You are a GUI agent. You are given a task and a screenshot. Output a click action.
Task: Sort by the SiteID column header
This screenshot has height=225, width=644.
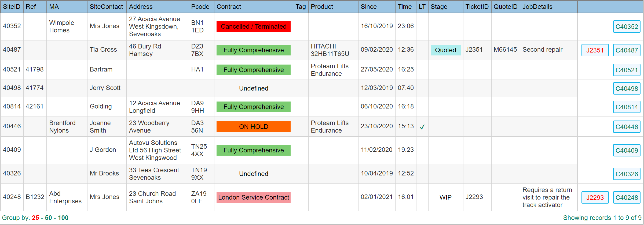12,7
